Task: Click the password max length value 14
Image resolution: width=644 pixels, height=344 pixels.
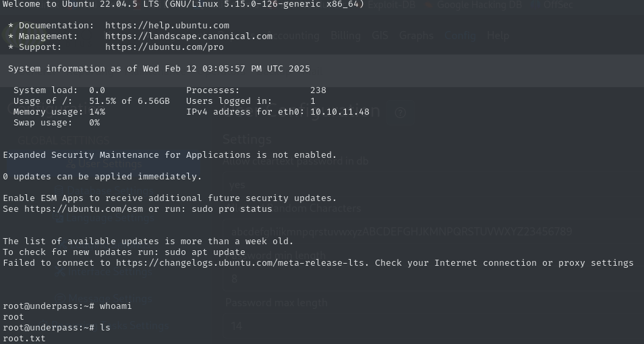Action: click(x=236, y=326)
